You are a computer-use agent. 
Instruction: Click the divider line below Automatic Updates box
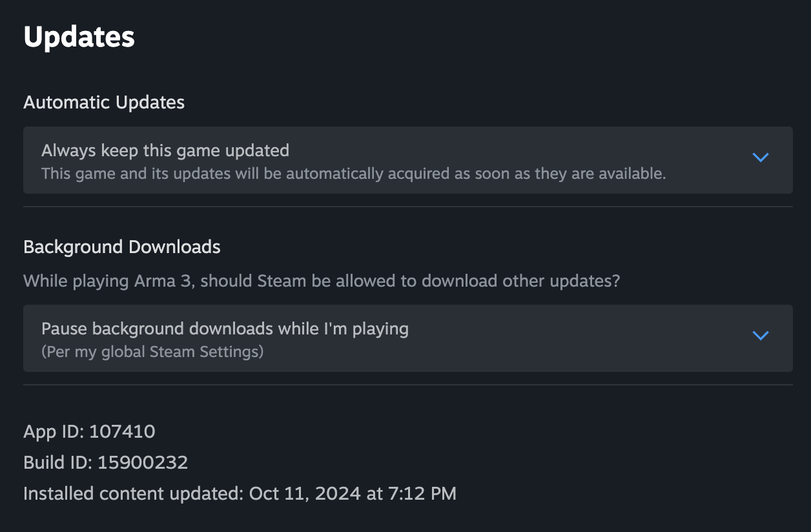(x=407, y=207)
